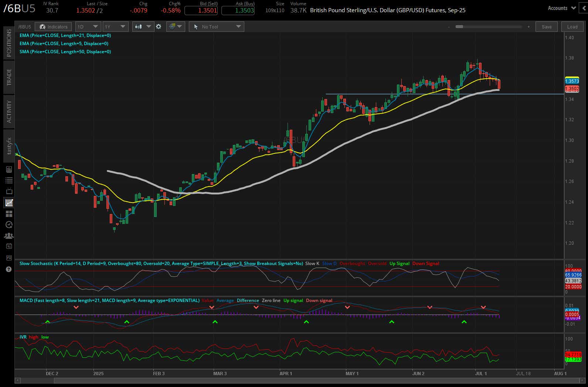Click the Chg% -0.58% value
Screen dimensions: 588x387
point(171,10)
